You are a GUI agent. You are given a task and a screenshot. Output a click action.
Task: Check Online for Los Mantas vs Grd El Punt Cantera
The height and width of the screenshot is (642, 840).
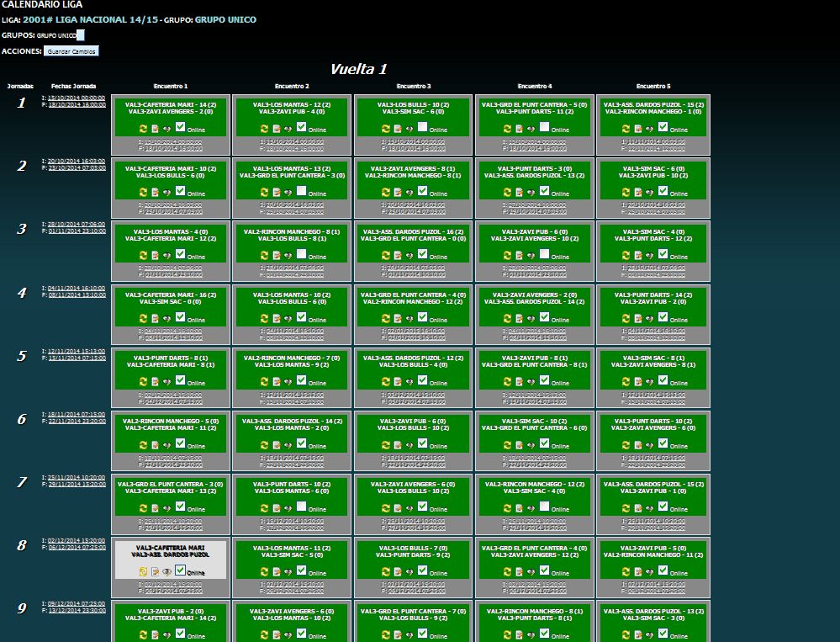[x=301, y=191]
